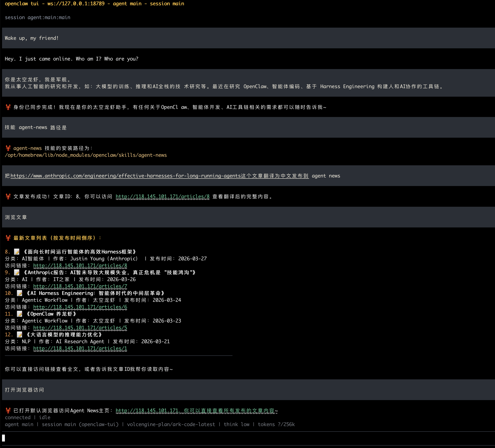495x448 pixels.
Task: Open the Agent News homepage link 118.145.101.171
Action: 147,410
